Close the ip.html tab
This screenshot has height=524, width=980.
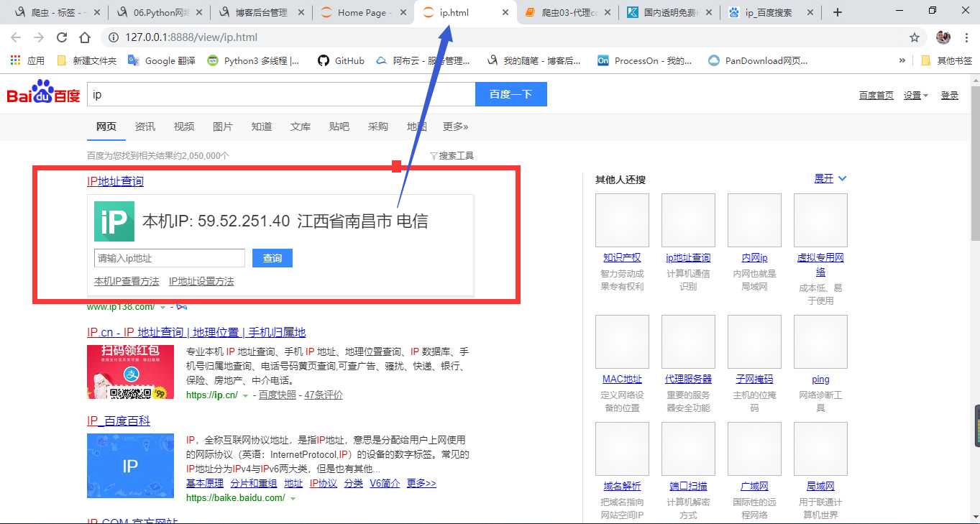coord(506,12)
